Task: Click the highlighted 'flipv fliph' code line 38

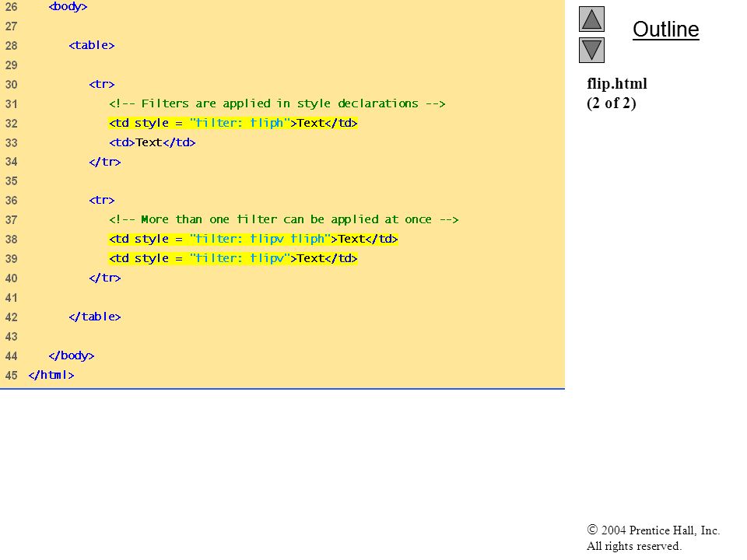Action: tap(253, 239)
